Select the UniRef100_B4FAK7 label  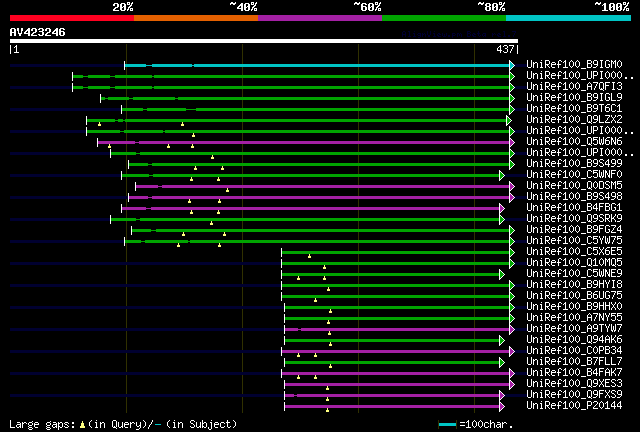click(574, 373)
